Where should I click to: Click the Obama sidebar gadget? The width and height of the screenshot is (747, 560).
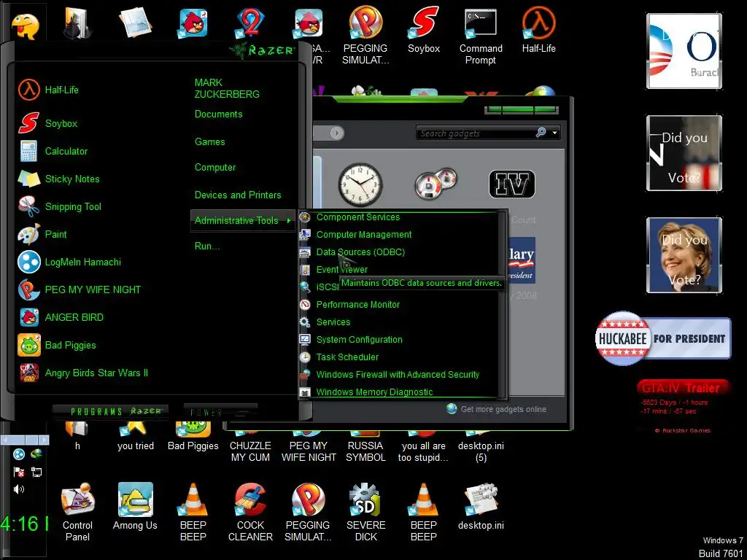click(684, 51)
